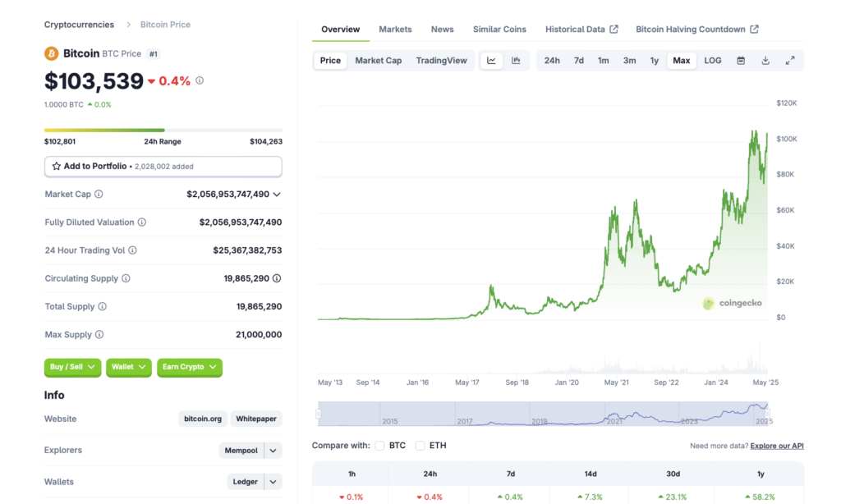841x504 pixels.
Task: Click the breadcrumb chevron separator after Cryptocurrencies
Action: click(x=128, y=25)
